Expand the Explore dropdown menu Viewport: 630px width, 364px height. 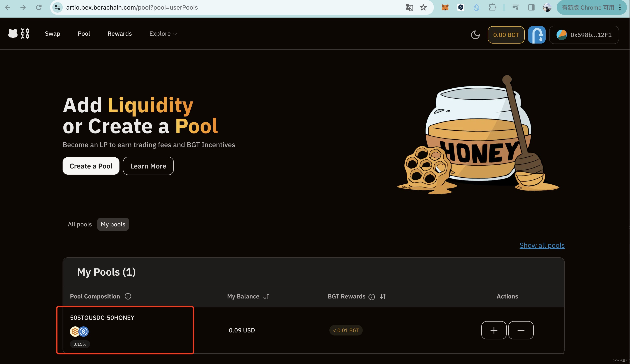163,34
